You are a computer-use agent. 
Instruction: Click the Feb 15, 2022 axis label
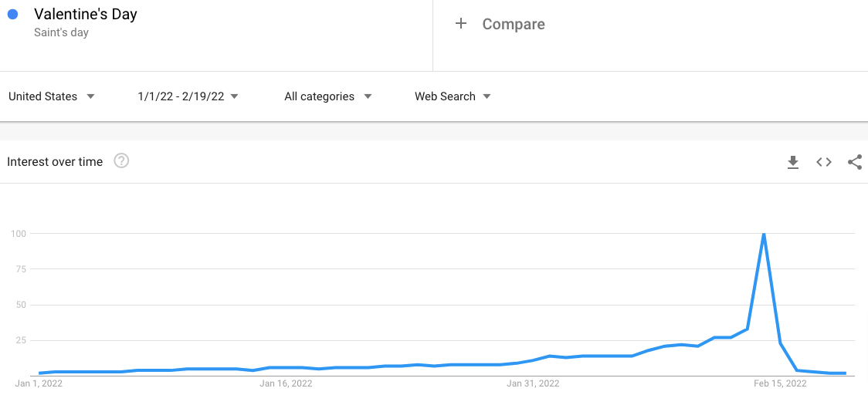click(780, 383)
